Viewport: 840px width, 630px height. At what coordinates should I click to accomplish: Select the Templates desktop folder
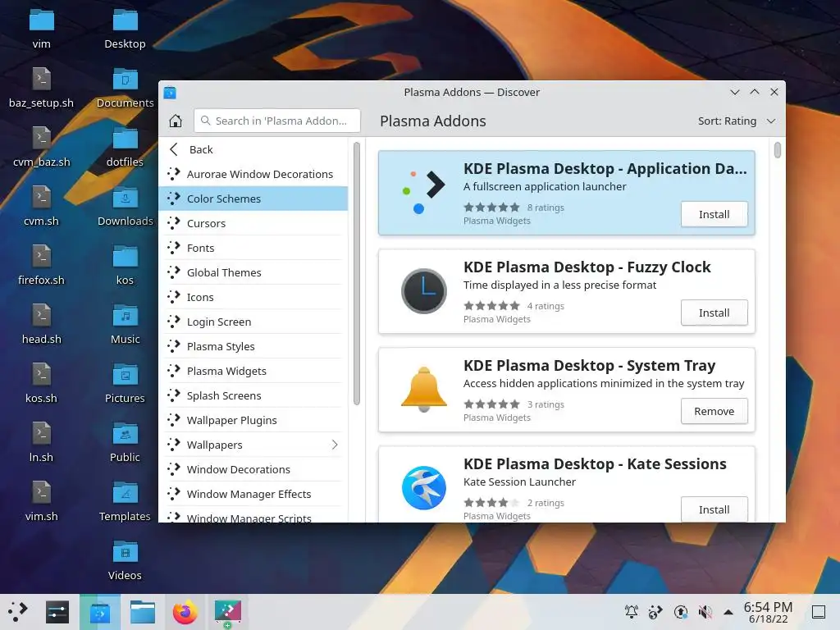point(125,501)
